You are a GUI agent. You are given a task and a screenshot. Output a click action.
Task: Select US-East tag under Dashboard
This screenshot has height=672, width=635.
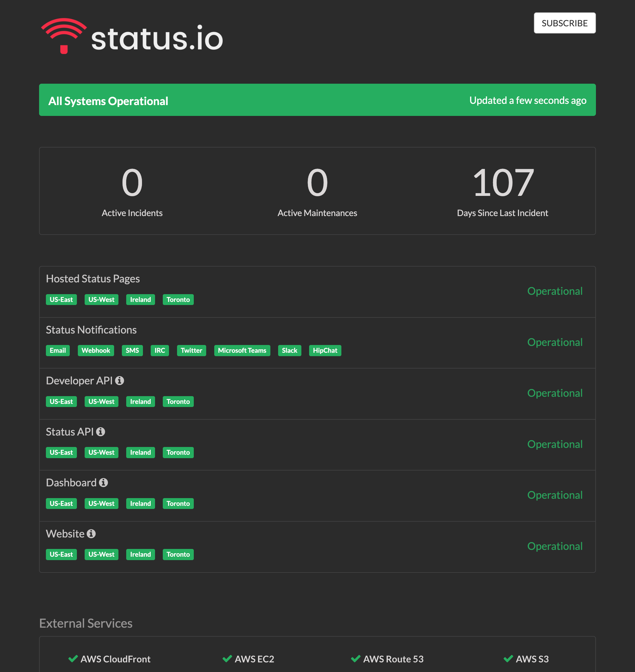pyautogui.click(x=61, y=503)
